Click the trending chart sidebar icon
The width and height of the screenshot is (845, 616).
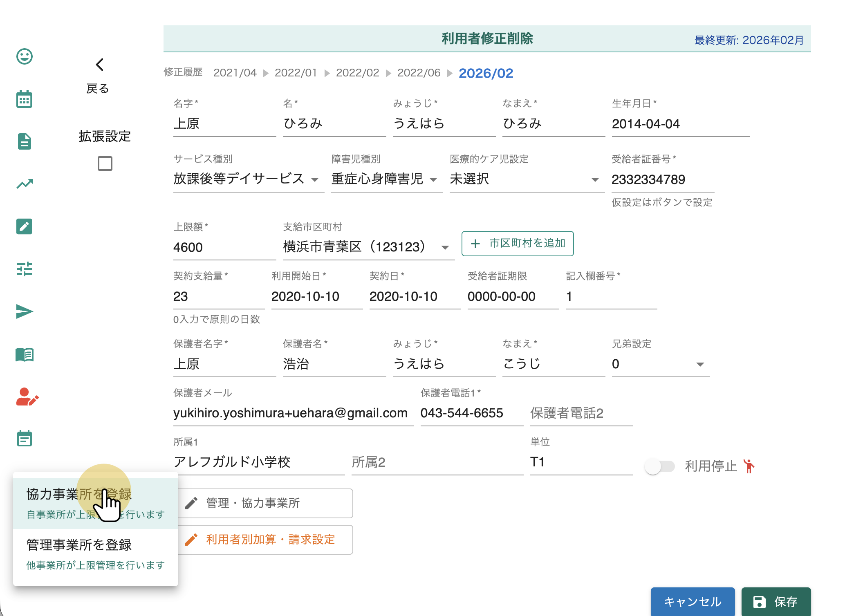(x=25, y=184)
